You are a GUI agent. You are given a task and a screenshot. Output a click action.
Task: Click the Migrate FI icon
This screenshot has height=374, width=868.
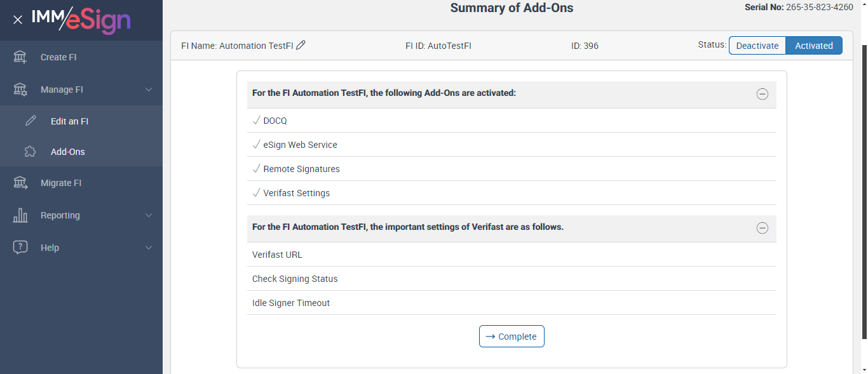(x=20, y=183)
